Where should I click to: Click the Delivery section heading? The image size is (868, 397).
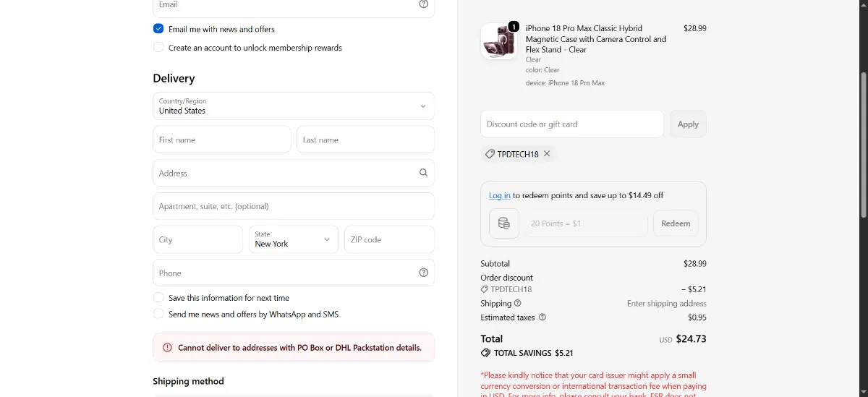tap(174, 78)
